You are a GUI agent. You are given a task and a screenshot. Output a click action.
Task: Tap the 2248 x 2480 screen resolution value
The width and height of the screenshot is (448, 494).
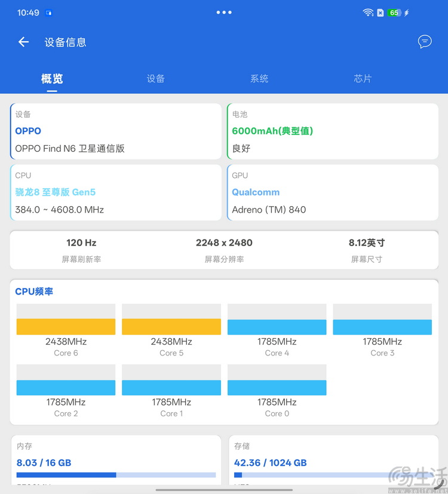[x=224, y=243]
